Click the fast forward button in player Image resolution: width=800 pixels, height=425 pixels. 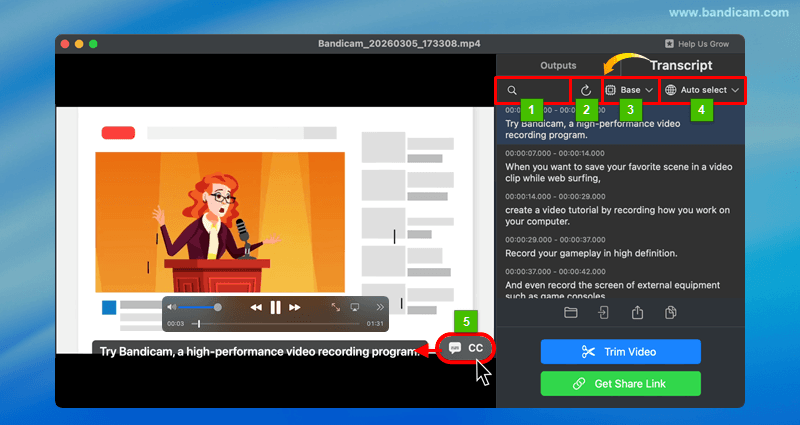(x=295, y=307)
